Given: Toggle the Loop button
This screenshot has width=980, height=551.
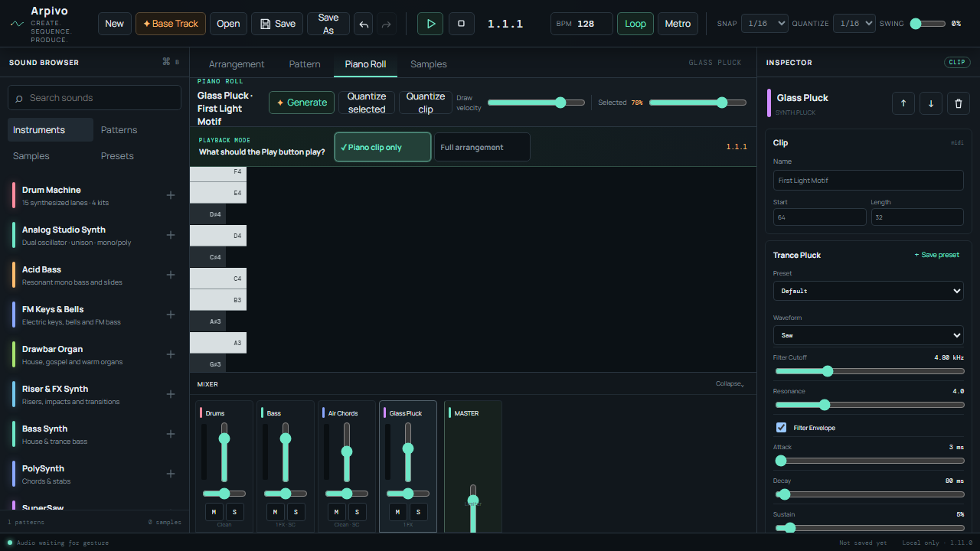Looking at the screenshot, I should coord(635,24).
